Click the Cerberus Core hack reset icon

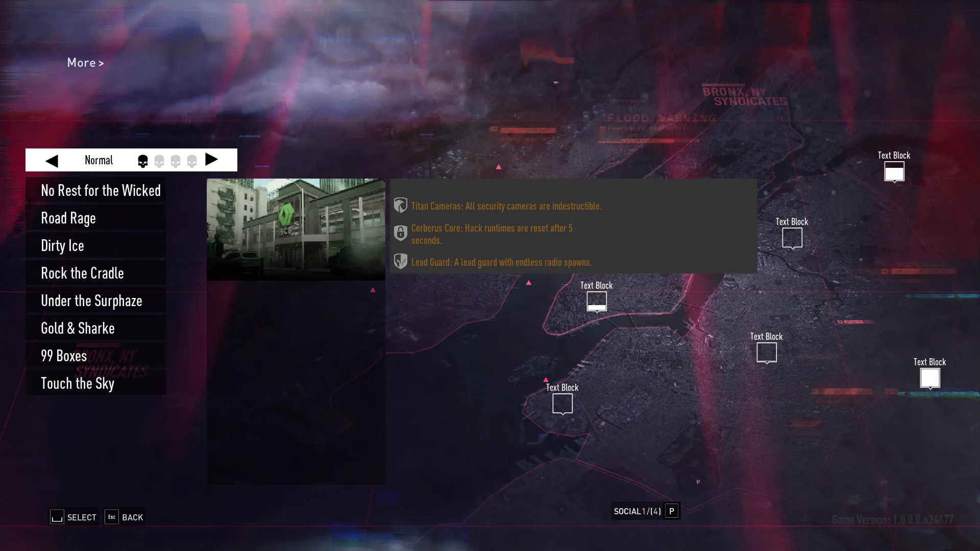point(400,234)
